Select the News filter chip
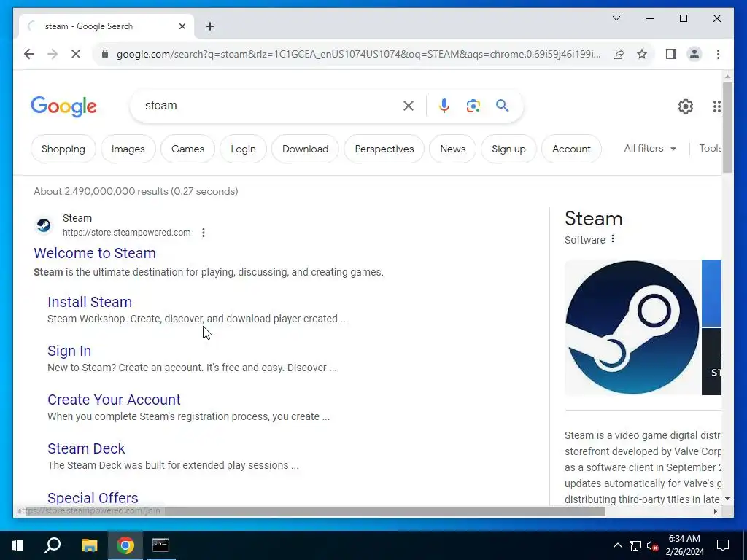Screen dimensions: 747x560 pyautogui.click(x=452, y=149)
